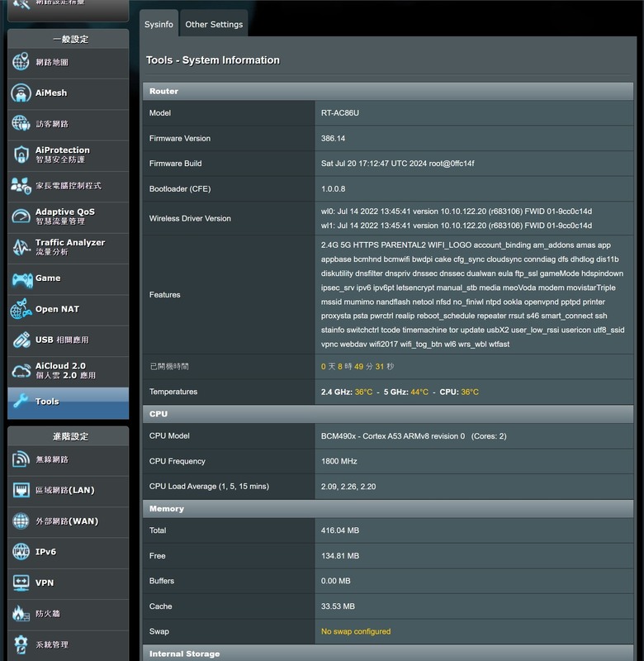Click the AiProtection shield lock icon
The width and height of the screenshot is (644, 661).
(x=21, y=155)
